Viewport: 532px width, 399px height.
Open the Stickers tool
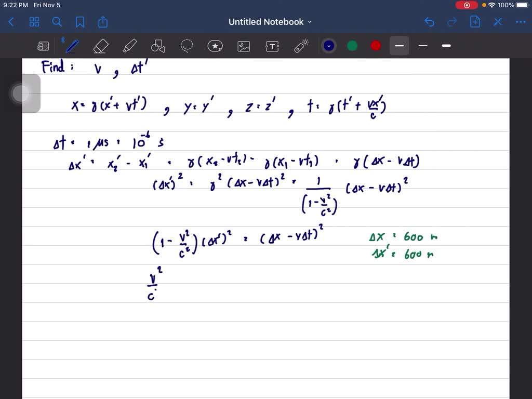click(215, 46)
